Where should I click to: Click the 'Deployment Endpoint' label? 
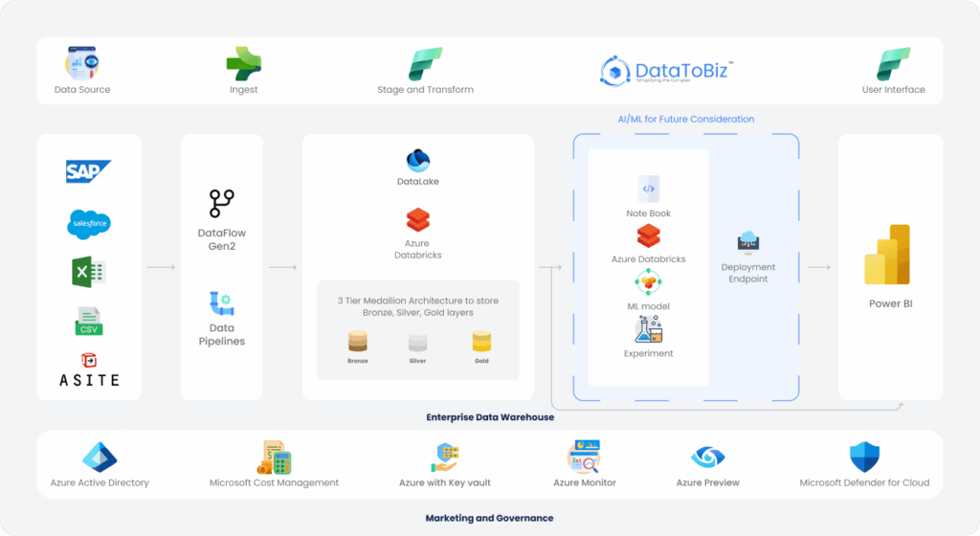click(748, 273)
